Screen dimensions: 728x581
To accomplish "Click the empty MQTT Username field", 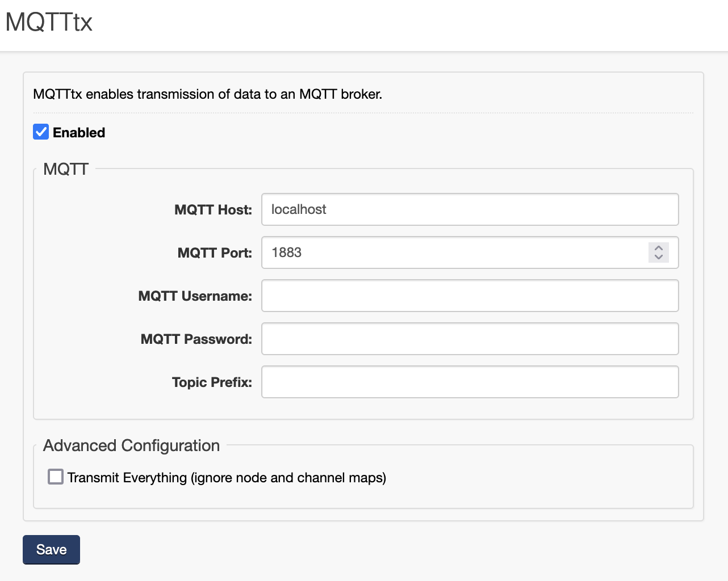I will click(x=470, y=296).
